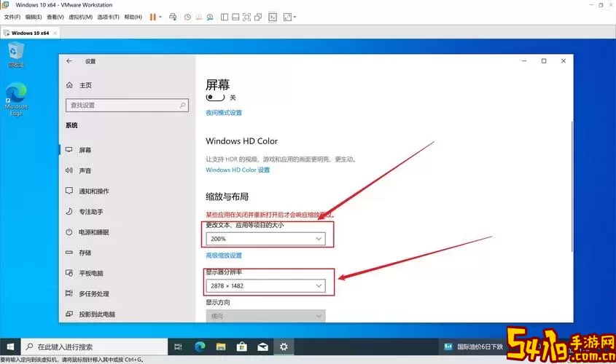Maximize the Settings window

544,61
